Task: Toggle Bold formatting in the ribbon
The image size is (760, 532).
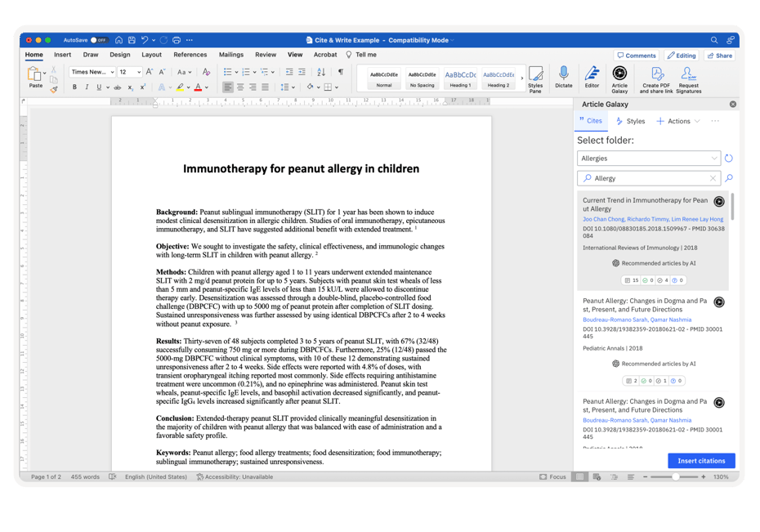Action: point(74,87)
